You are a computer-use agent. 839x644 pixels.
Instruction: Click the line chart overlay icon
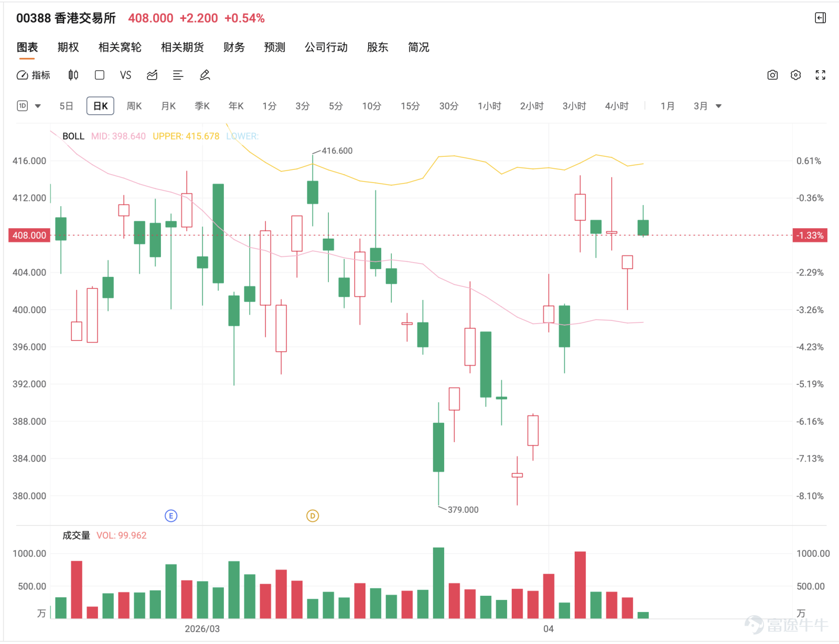click(152, 75)
